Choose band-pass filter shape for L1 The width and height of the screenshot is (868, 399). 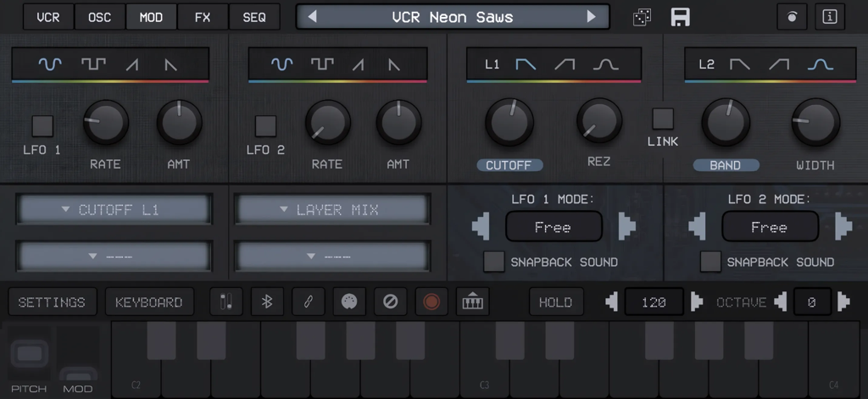click(605, 64)
